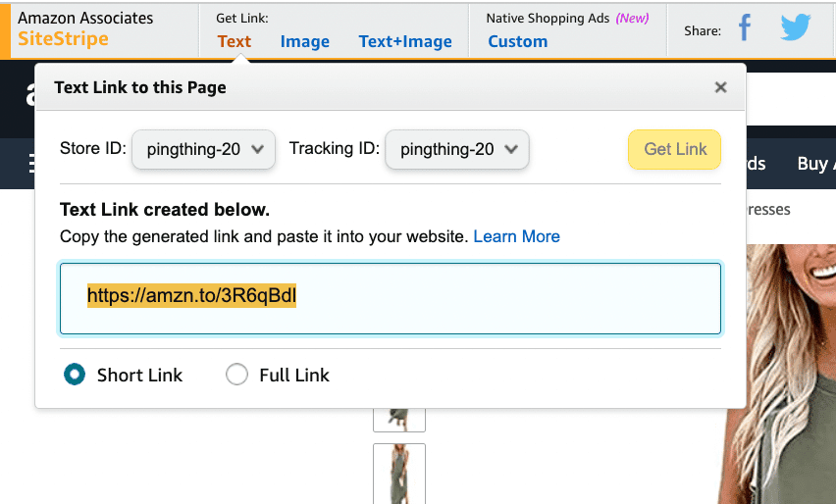Select the Short Link radio button
This screenshot has height=504, width=836.
[x=75, y=375]
